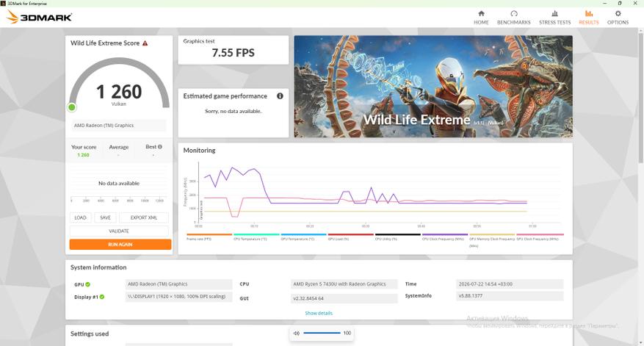Open Estimated game performance info icon
This screenshot has width=644, height=346.
pyautogui.click(x=280, y=95)
